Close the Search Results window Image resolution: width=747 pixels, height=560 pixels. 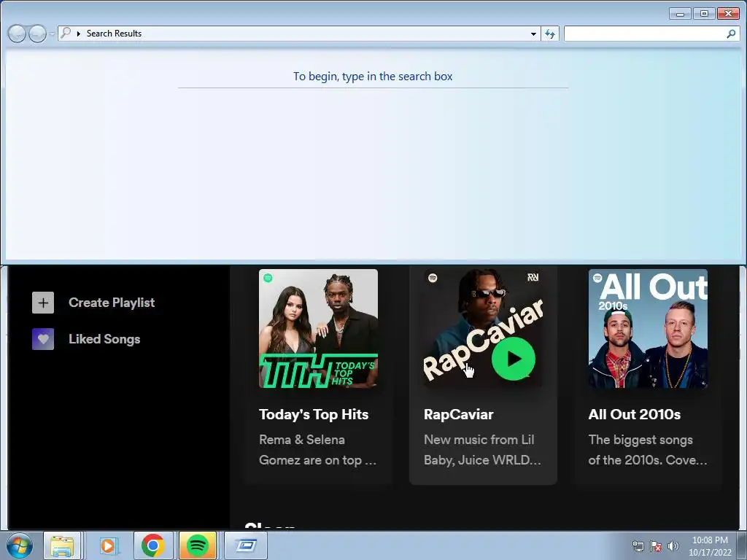pos(728,13)
